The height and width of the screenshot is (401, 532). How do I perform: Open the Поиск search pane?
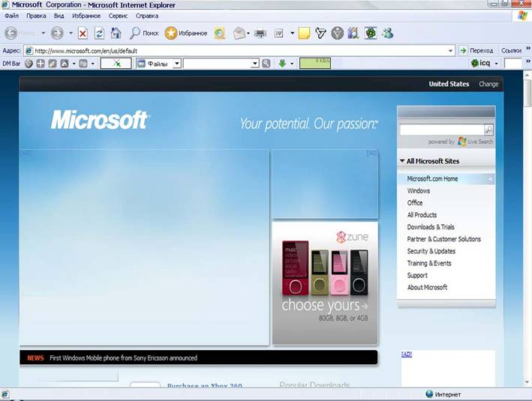click(144, 33)
